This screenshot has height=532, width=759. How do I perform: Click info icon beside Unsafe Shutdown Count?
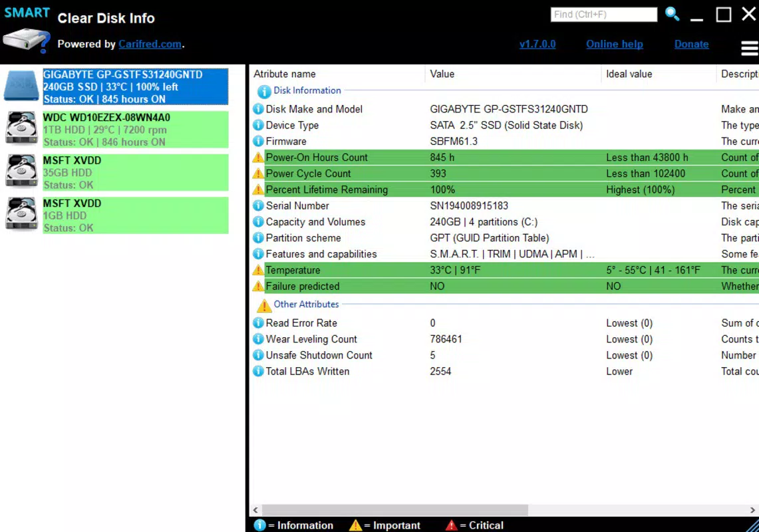point(259,355)
